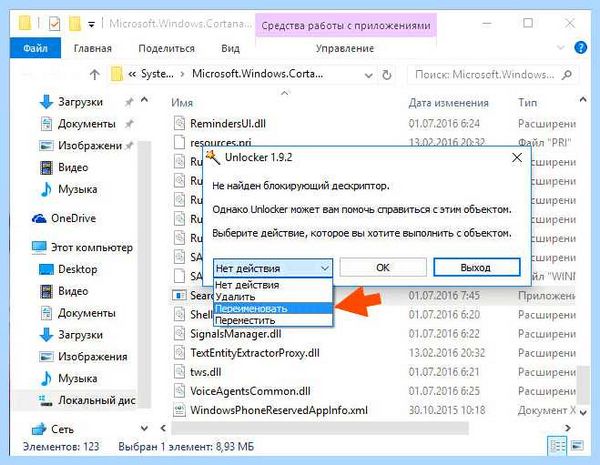Select file SignalsManager.dll
This screenshot has width=600, height=465.
pyautogui.click(x=236, y=334)
